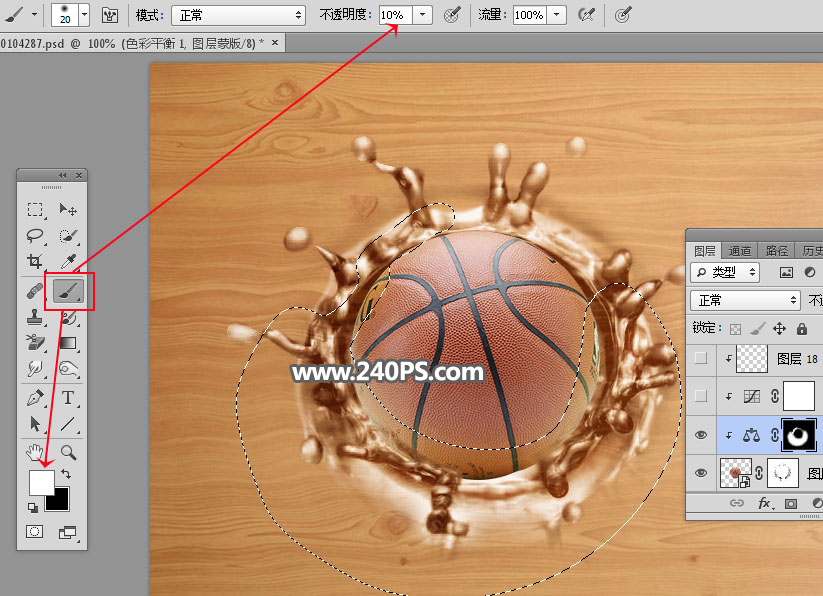
Task: Hide the Color Balance adjustment layer
Action: pos(701,435)
